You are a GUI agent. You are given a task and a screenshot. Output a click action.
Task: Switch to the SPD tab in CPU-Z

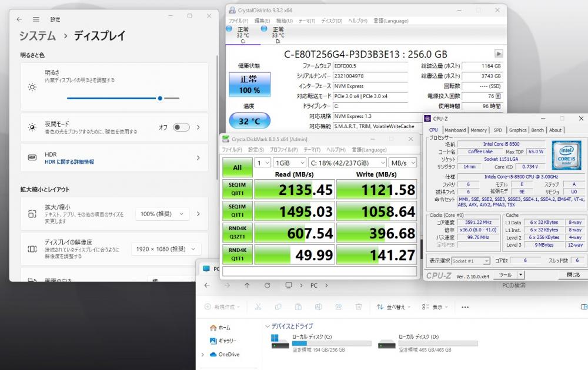[x=497, y=130]
